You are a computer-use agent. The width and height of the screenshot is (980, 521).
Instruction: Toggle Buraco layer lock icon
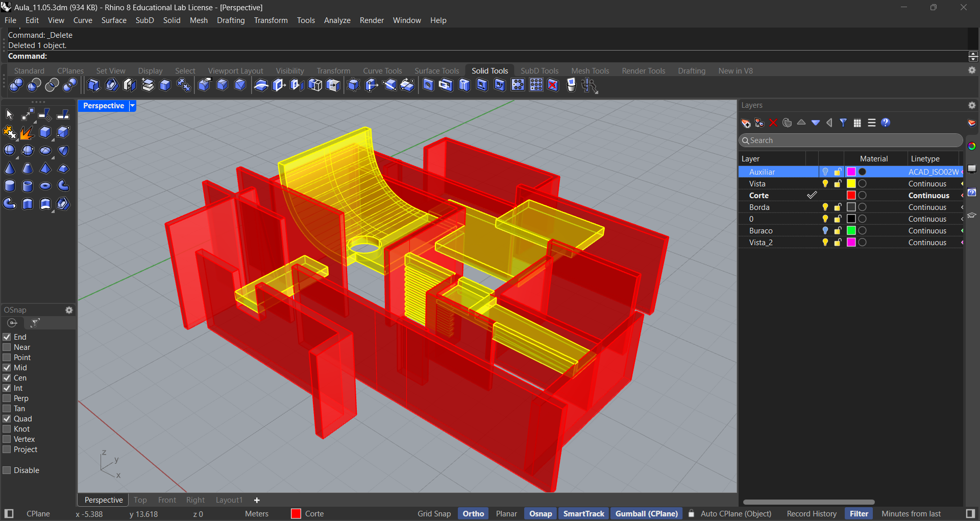point(838,231)
